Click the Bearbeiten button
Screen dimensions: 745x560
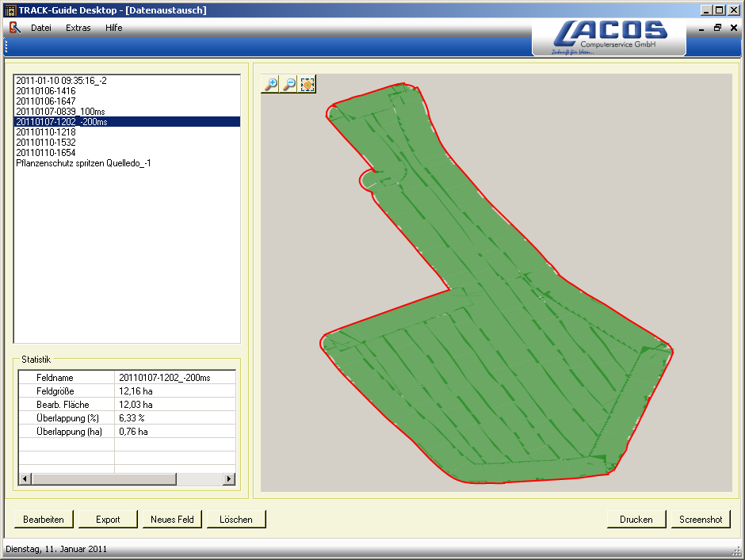(x=44, y=519)
